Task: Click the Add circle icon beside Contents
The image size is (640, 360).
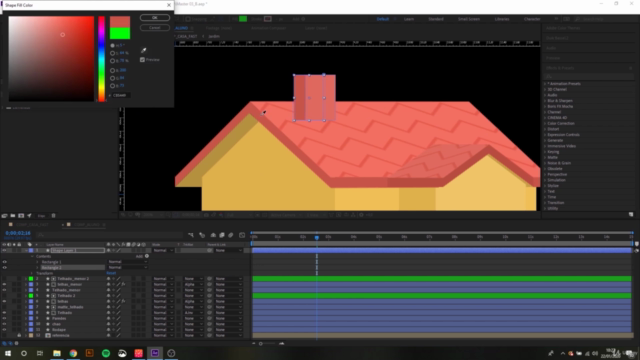Action: (147, 256)
